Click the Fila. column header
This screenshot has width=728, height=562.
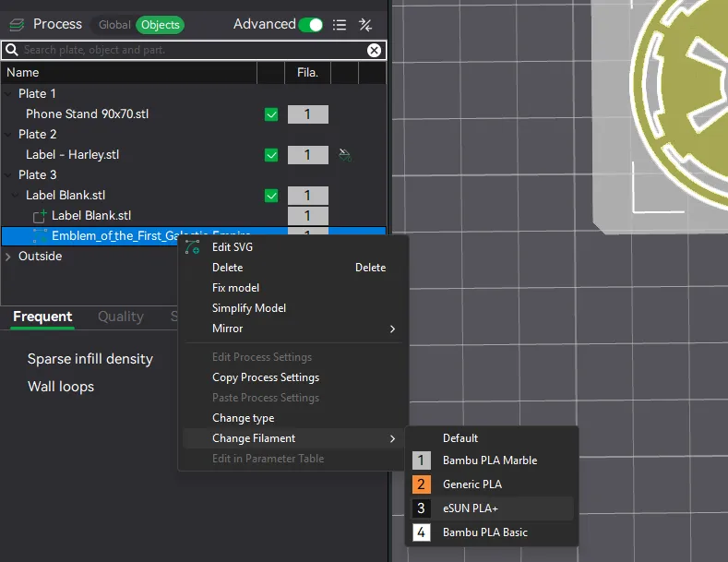tap(307, 73)
